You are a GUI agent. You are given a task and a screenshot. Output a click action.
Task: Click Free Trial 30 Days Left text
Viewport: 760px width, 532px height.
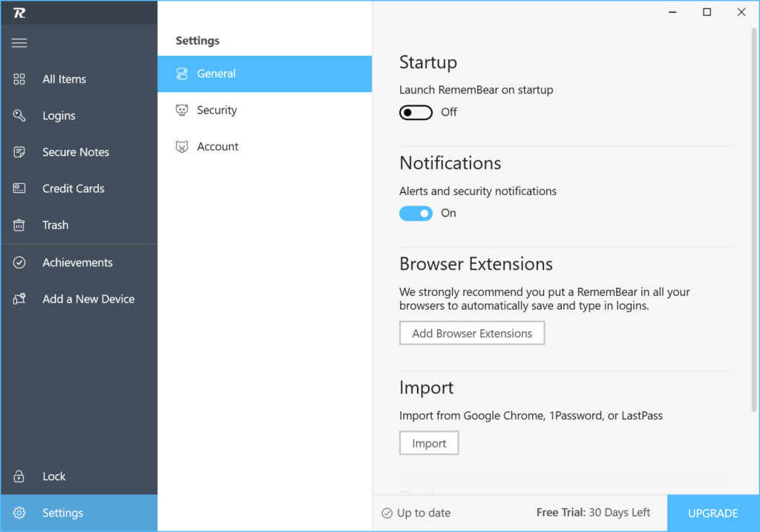coord(593,513)
